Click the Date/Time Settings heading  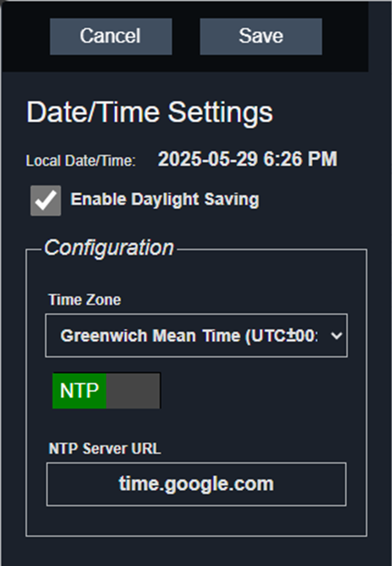(150, 112)
